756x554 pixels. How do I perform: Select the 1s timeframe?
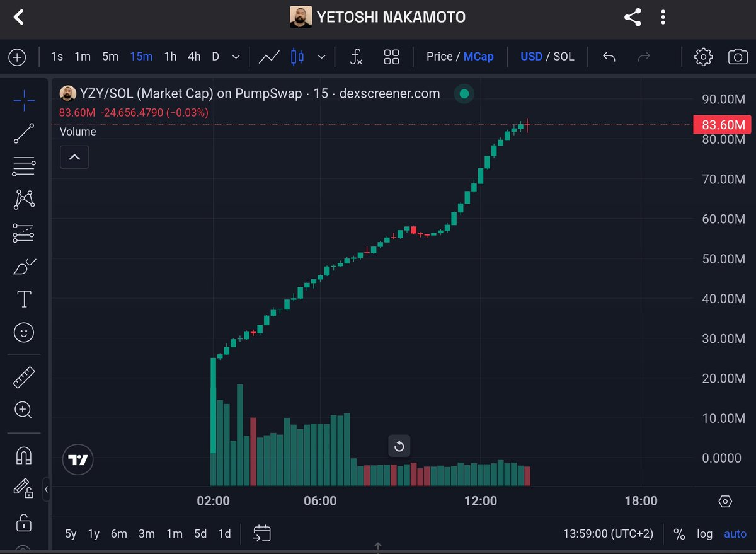pos(57,56)
